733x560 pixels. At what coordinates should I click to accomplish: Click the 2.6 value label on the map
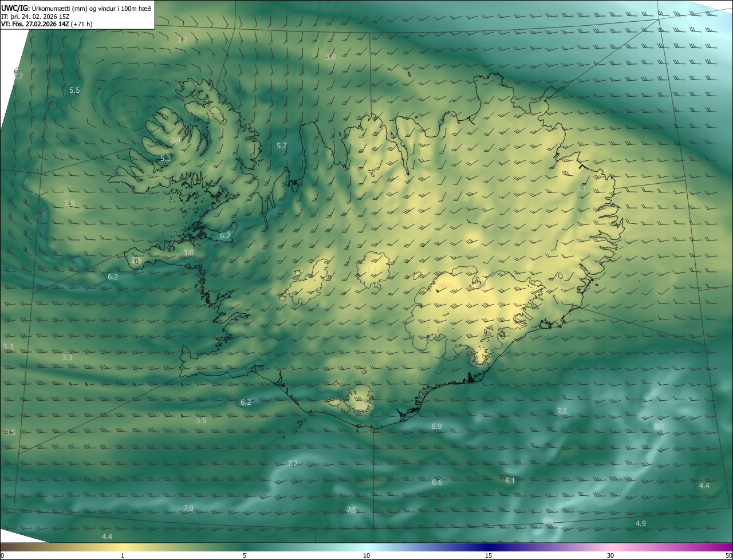pos(136,261)
